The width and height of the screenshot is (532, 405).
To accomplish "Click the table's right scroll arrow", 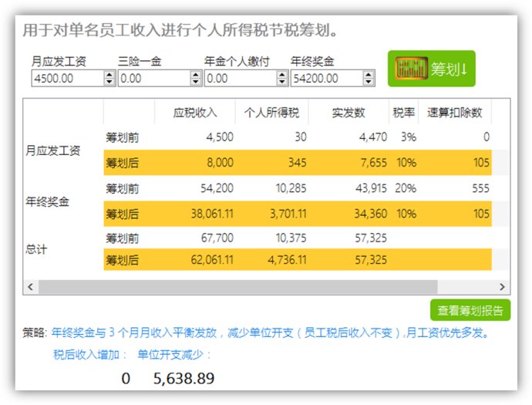I will (x=502, y=287).
